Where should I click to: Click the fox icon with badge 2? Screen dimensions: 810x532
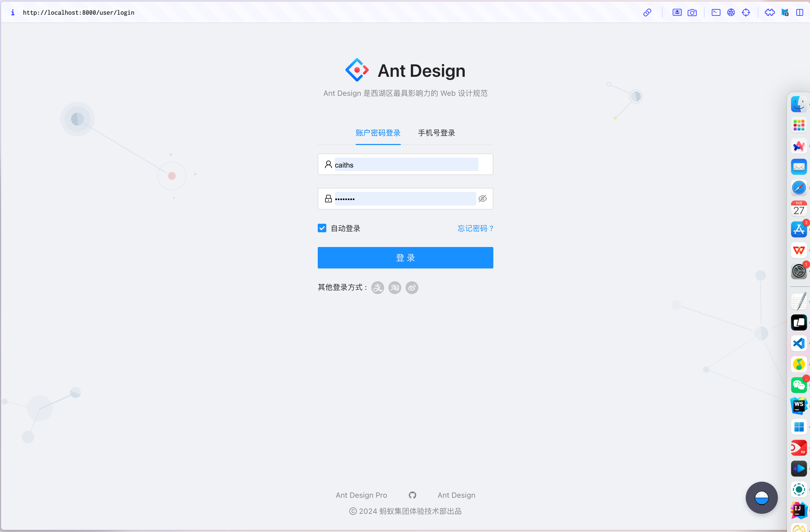pyautogui.click(x=785, y=12)
